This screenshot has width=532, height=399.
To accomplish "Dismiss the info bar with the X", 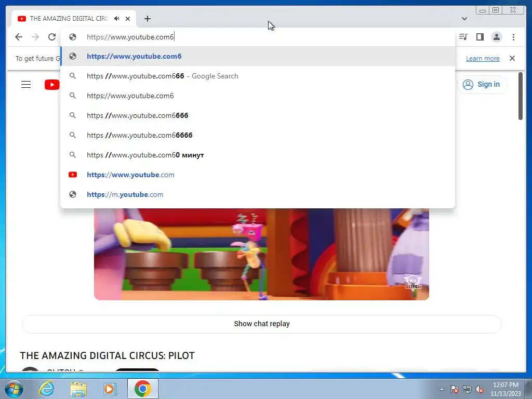I will (x=512, y=58).
